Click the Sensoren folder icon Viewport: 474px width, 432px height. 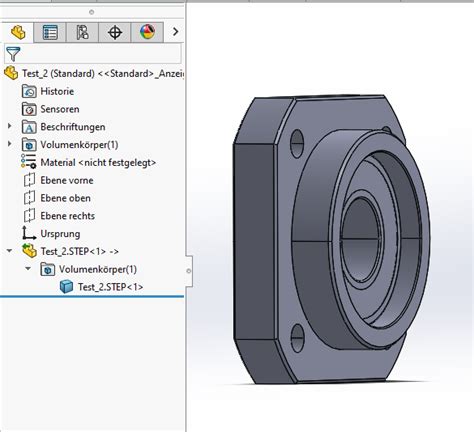tap(29, 109)
